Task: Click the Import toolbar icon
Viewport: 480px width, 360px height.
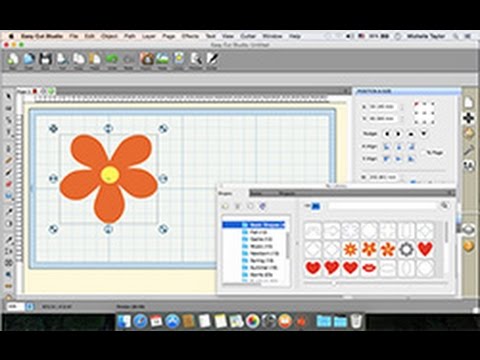Action: (x=146, y=59)
